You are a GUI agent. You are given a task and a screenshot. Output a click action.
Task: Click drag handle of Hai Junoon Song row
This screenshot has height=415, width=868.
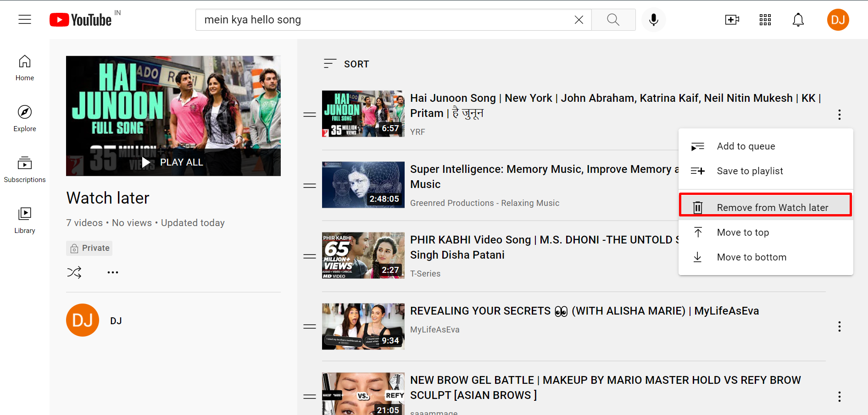pos(310,115)
